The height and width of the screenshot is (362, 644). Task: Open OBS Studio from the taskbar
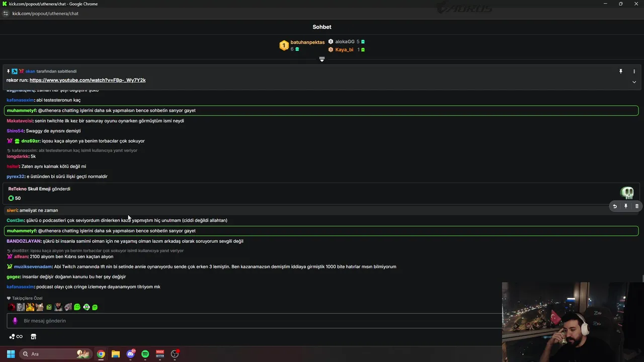pos(175,354)
